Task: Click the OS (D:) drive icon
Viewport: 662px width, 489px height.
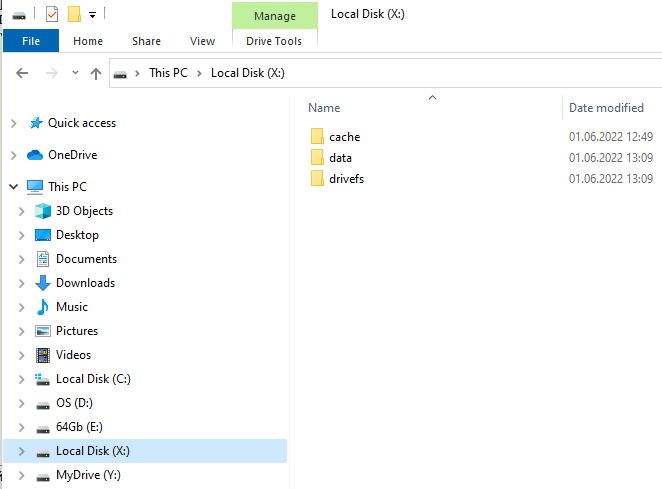Action: click(43, 406)
